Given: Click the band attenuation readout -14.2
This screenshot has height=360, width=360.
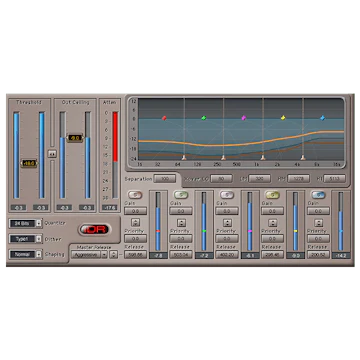Looking at the screenshot, I should 341,255.
